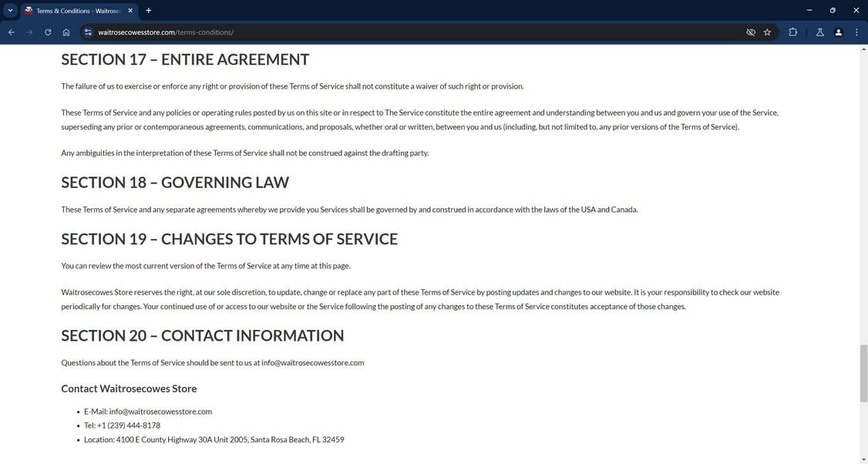Click the 'Any ambiguities in the interpretation' sentence
This screenshot has width=868, height=464.
coord(244,153)
